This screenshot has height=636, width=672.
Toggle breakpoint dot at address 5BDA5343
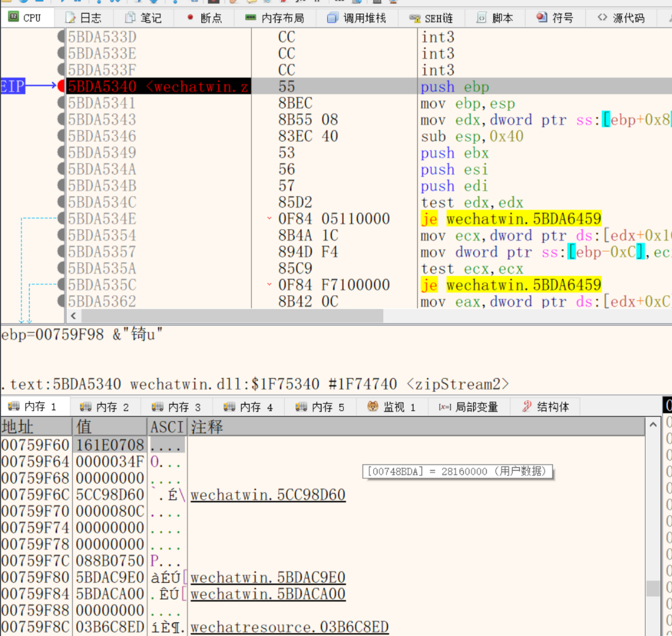[x=61, y=119]
